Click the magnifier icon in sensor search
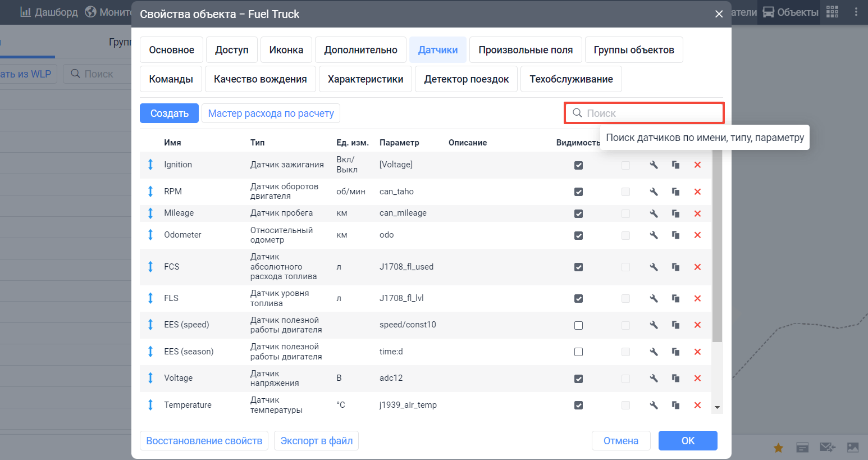The width and height of the screenshot is (868, 460). pyautogui.click(x=577, y=113)
